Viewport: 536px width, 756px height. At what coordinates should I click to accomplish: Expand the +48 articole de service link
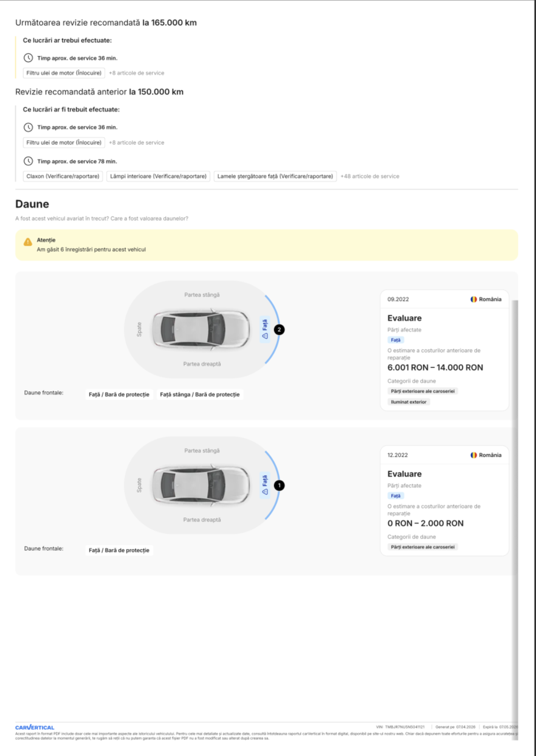(370, 176)
